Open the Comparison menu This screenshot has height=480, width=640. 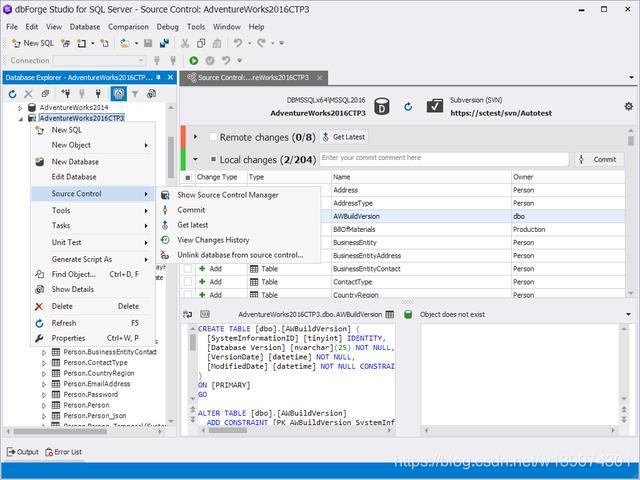[128, 27]
